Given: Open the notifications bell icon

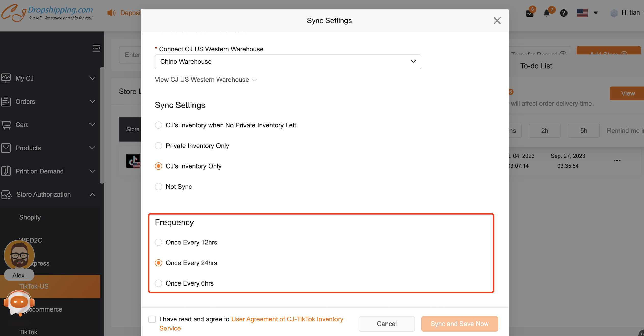Looking at the screenshot, I should coord(547,13).
